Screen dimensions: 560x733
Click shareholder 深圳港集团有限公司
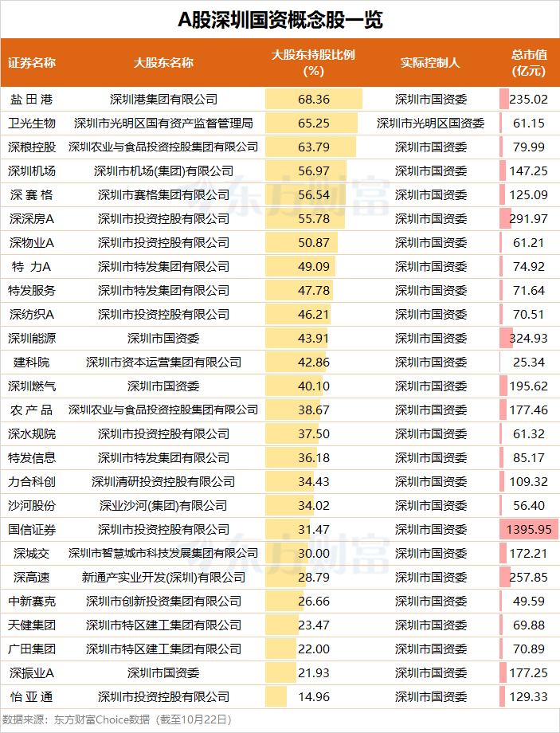pos(163,99)
